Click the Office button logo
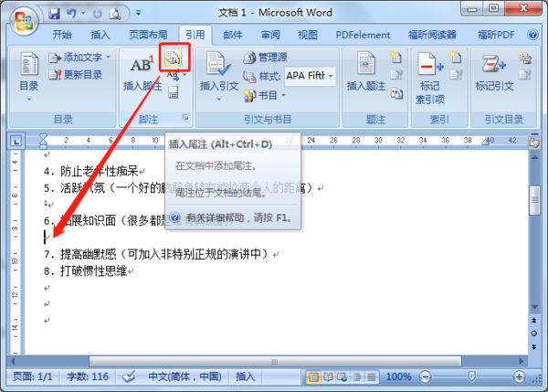Screen dimensions: 548x392 (x=24, y=20)
